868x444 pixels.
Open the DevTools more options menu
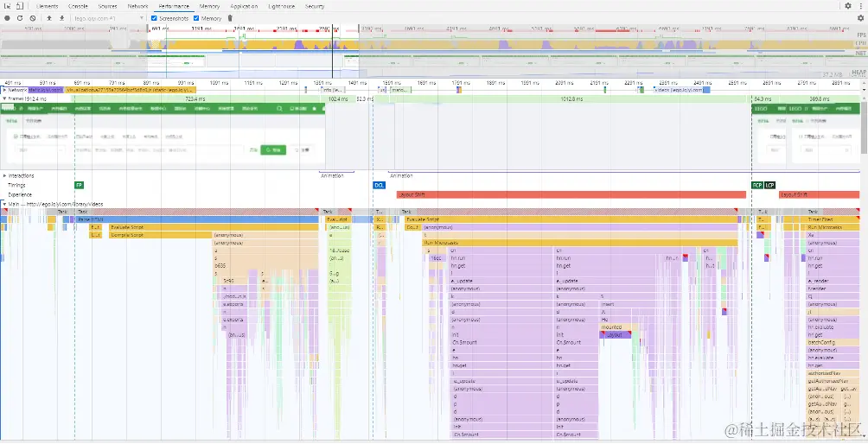tap(861, 6)
